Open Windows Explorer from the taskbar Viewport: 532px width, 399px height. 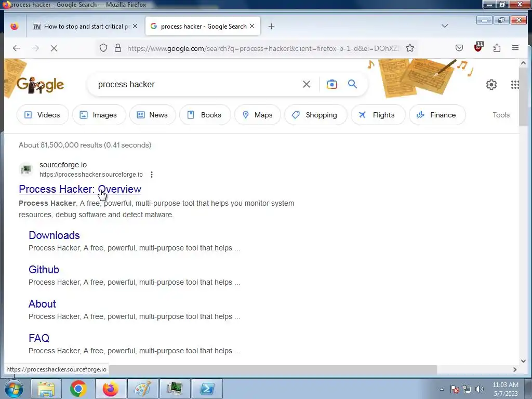click(46, 389)
